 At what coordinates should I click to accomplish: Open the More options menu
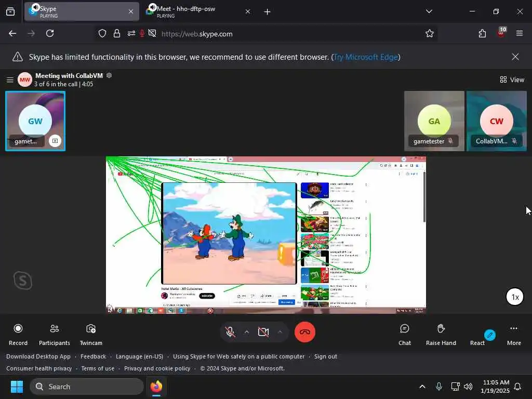click(x=514, y=335)
